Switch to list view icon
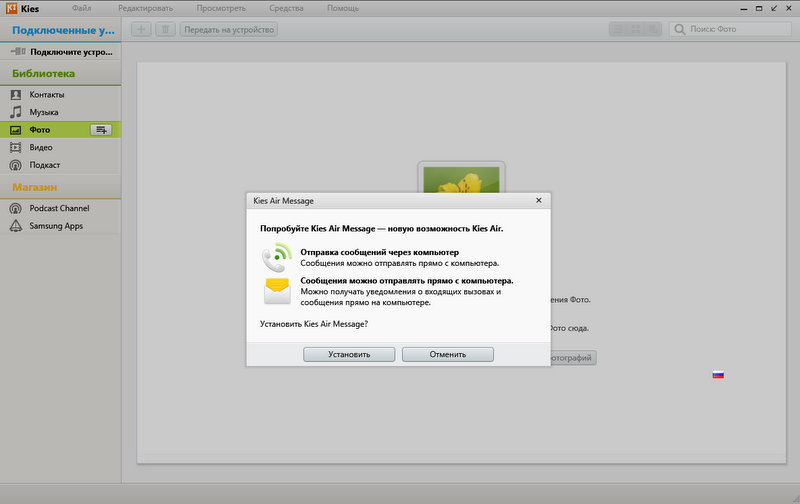The width and height of the screenshot is (800, 504). tap(618, 30)
